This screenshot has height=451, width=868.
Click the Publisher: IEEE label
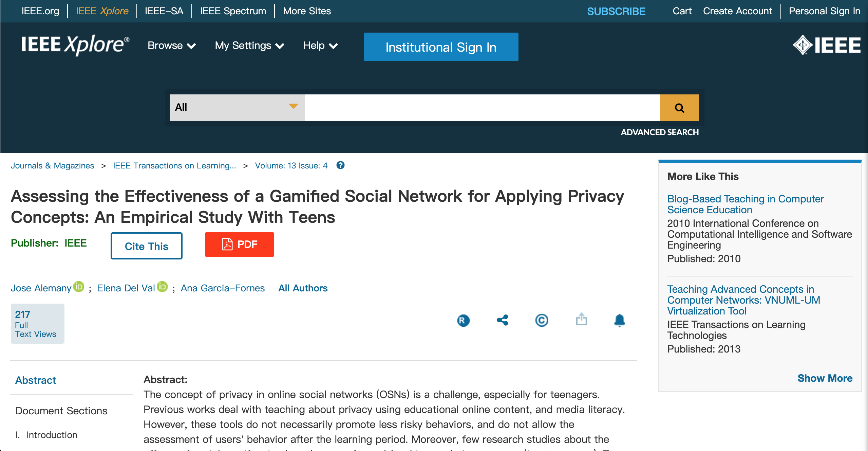(49, 243)
